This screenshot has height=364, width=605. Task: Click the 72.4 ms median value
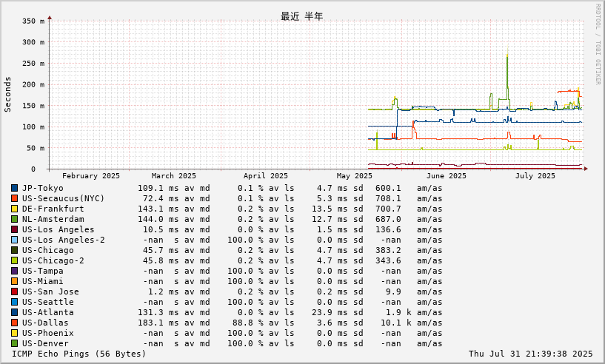coord(161,198)
